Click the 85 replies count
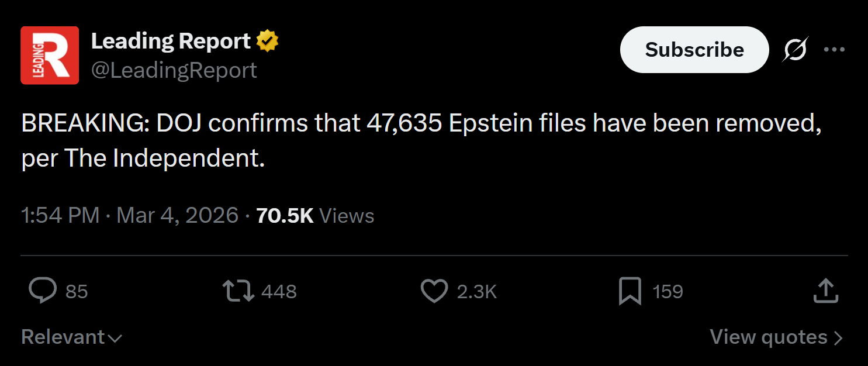868x366 pixels. coord(77,291)
